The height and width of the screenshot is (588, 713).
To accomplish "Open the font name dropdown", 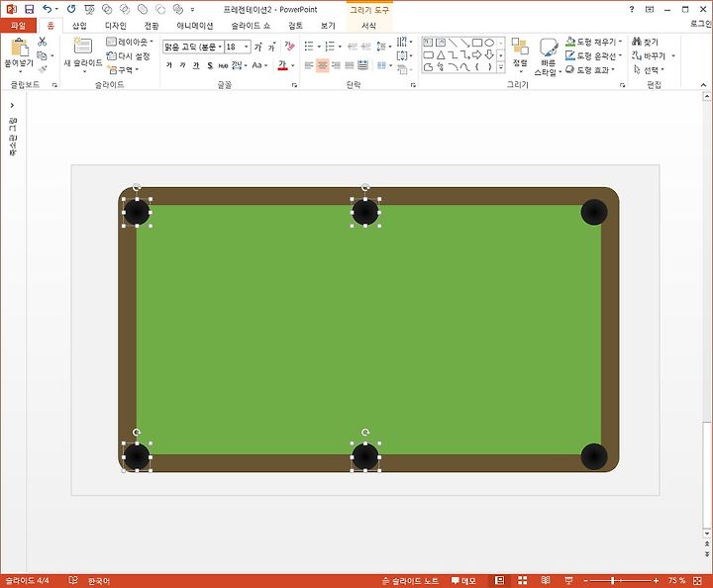I will (x=220, y=47).
